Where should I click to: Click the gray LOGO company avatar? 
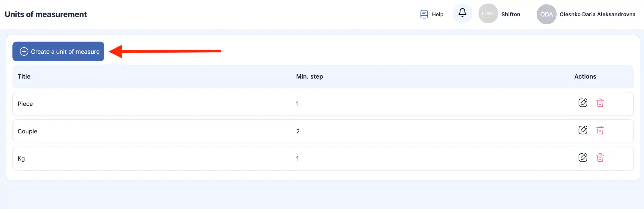pyautogui.click(x=488, y=14)
